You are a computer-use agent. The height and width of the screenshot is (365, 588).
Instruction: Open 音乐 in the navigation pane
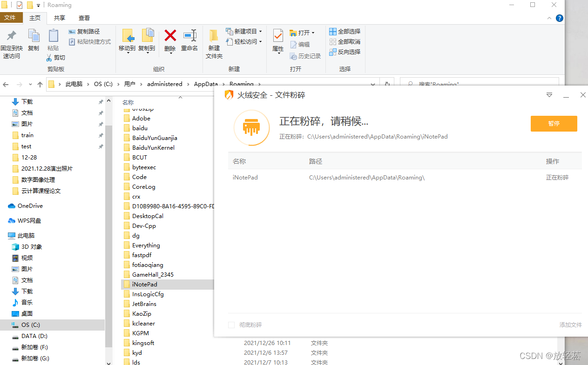point(22,303)
